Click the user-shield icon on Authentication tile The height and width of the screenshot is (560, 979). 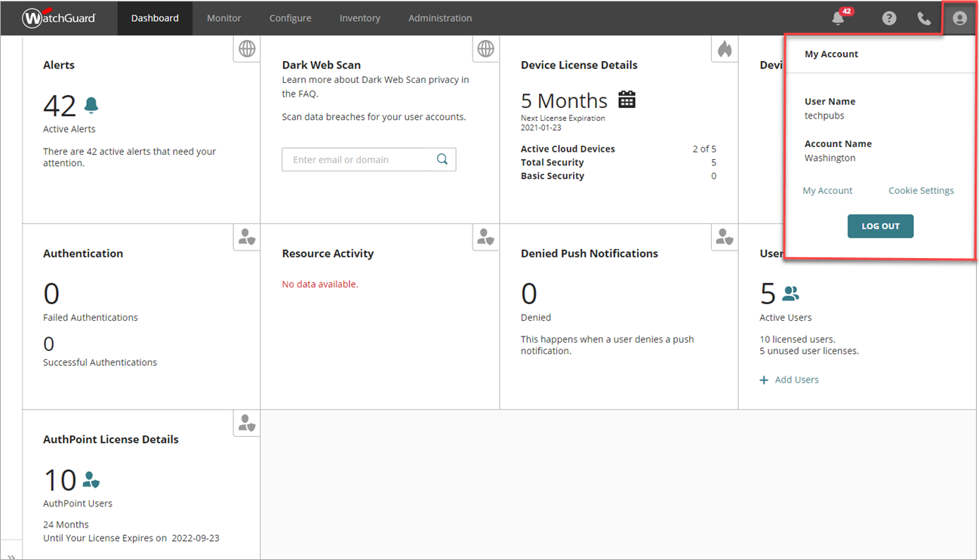point(247,237)
